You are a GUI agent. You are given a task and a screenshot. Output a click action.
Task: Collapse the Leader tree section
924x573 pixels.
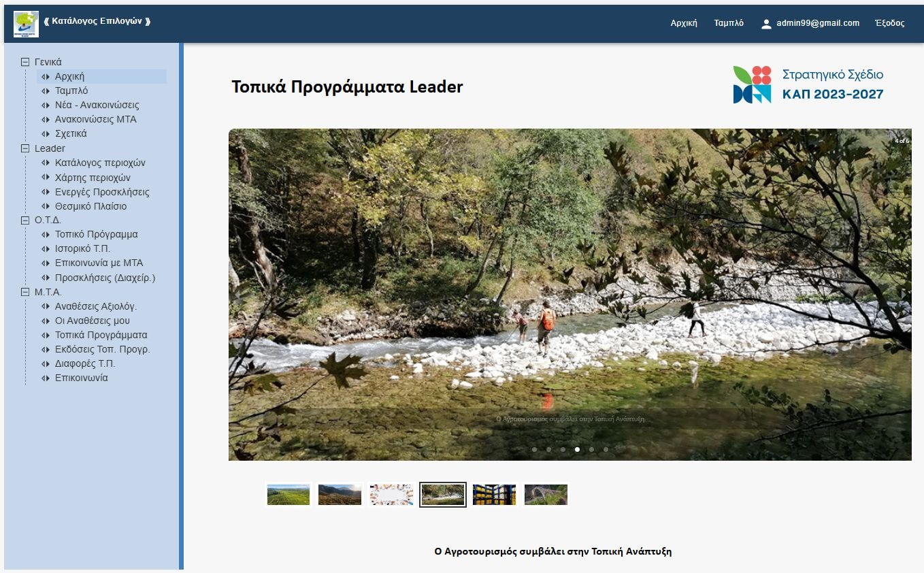point(26,148)
